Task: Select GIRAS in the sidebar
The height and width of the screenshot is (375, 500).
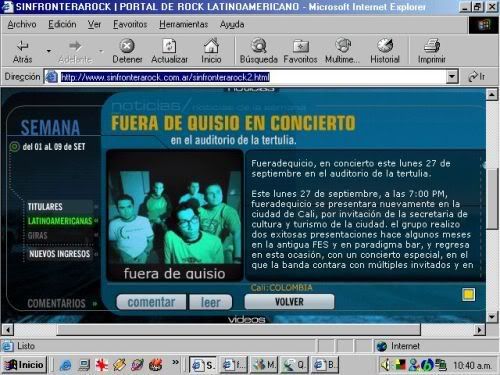Action: tap(37, 235)
